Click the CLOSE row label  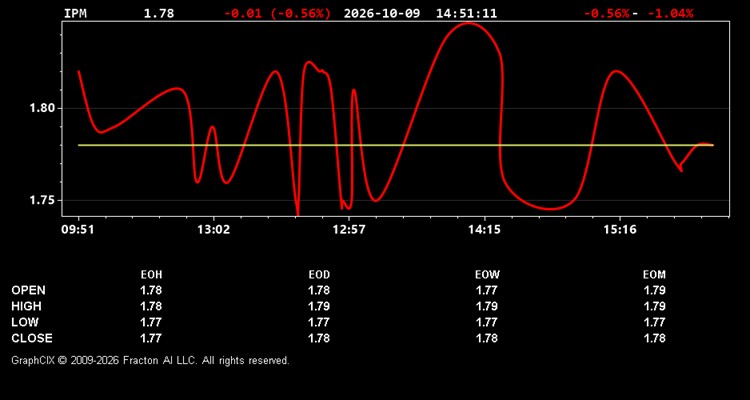click(x=32, y=338)
